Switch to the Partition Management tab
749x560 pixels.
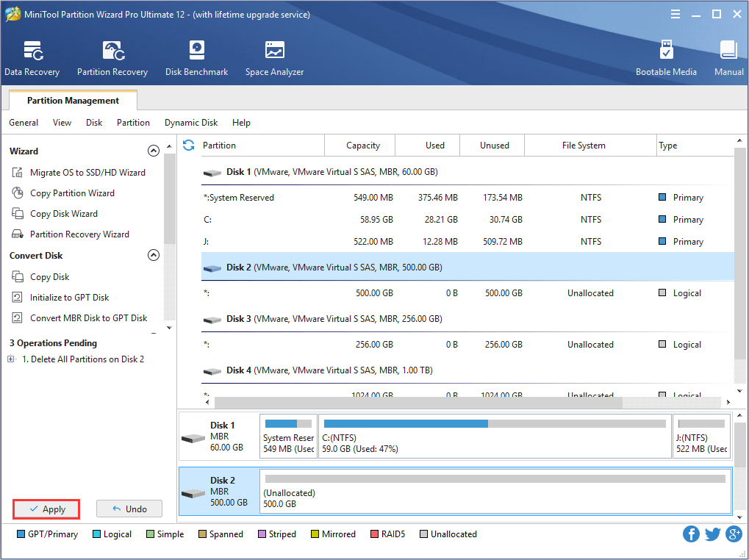(71, 100)
